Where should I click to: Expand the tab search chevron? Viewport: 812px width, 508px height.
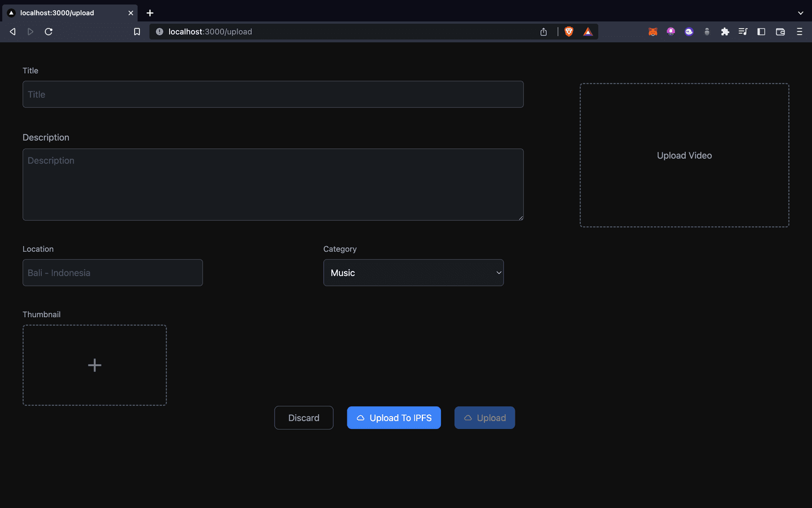pyautogui.click(x=801, y=12)
